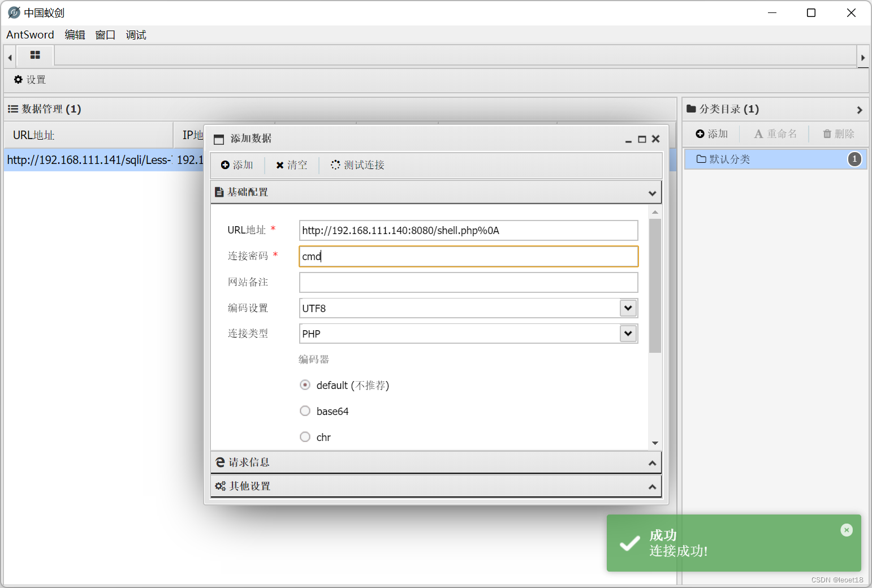Dismiss the 连接成功 success notification
The image size is (872, 588).
tap(847, 530)
